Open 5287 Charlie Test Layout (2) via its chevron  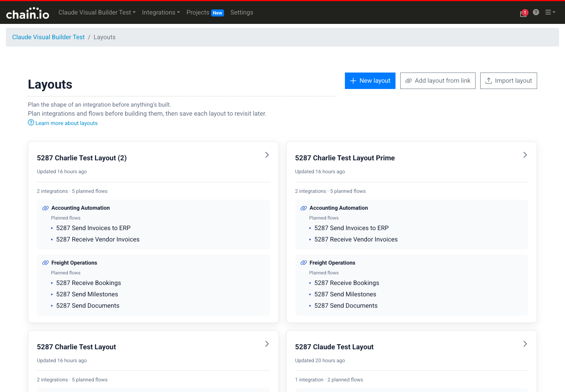267,155
